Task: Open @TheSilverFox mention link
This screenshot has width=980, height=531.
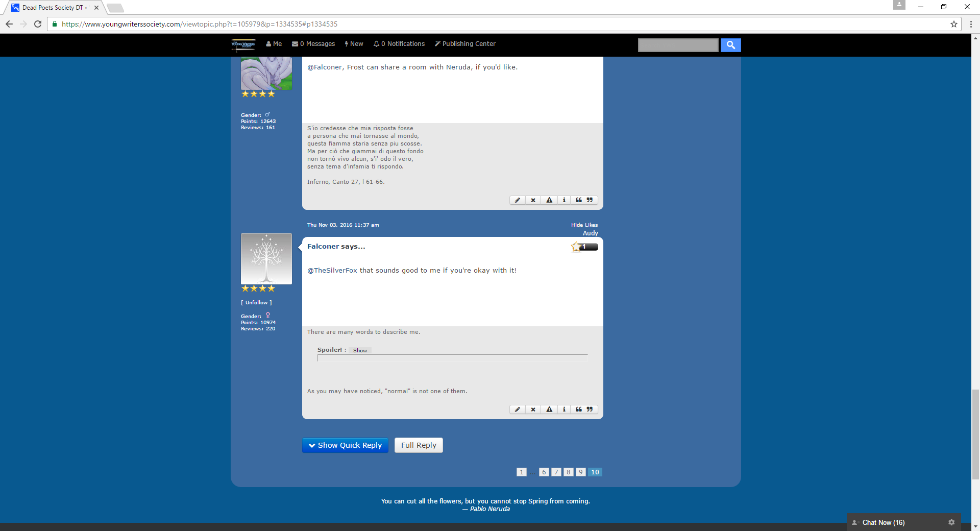Action: click(x=332, y=271)
